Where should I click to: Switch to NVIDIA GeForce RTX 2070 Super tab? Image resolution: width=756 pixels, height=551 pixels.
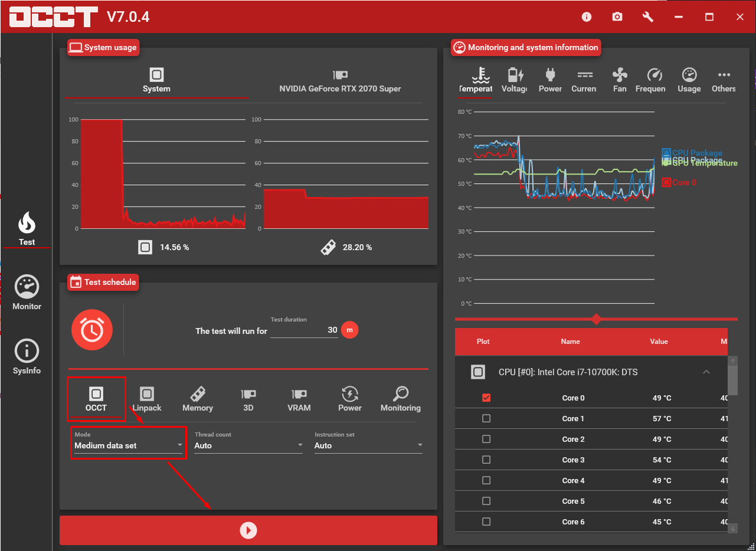coord(340,81)
